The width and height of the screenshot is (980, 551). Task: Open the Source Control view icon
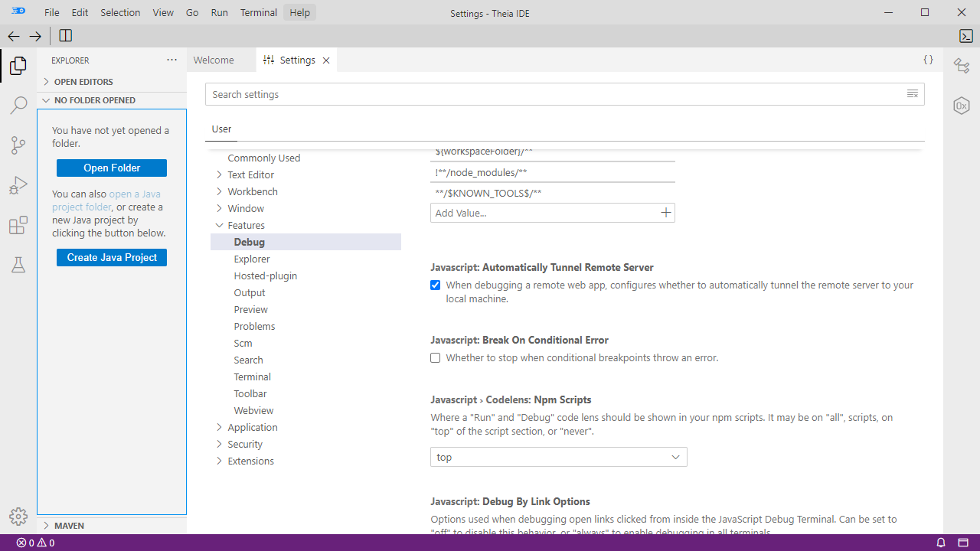18,145
